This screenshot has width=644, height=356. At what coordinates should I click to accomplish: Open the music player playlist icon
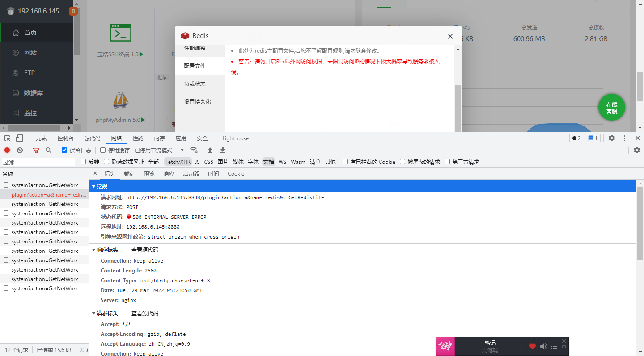pyautogui.click(x=555, y=346)
